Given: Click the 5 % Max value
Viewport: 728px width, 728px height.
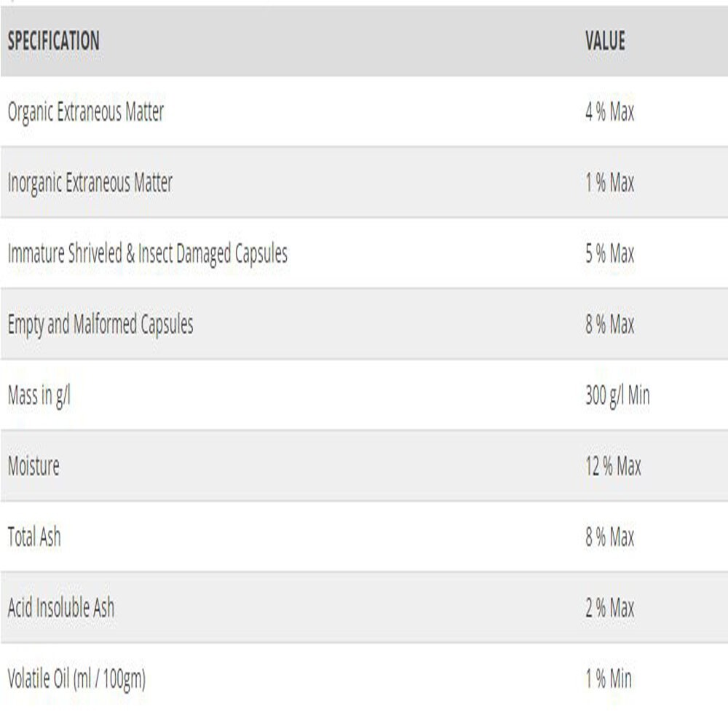Looking at the screenshot, I should tap(609, 253).
